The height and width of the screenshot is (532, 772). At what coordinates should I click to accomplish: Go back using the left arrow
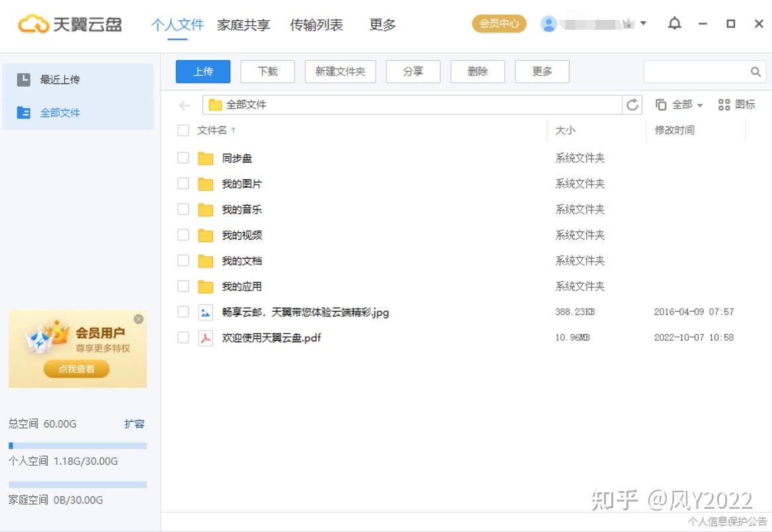pyautogui.click(x=184, y=105)
